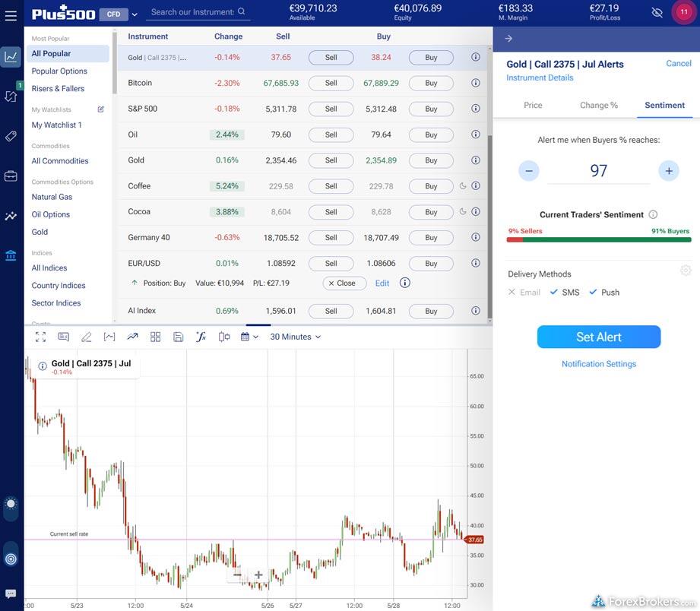Open the CFD account type dropdown
The image size is (700, 611).
[119, 14]
